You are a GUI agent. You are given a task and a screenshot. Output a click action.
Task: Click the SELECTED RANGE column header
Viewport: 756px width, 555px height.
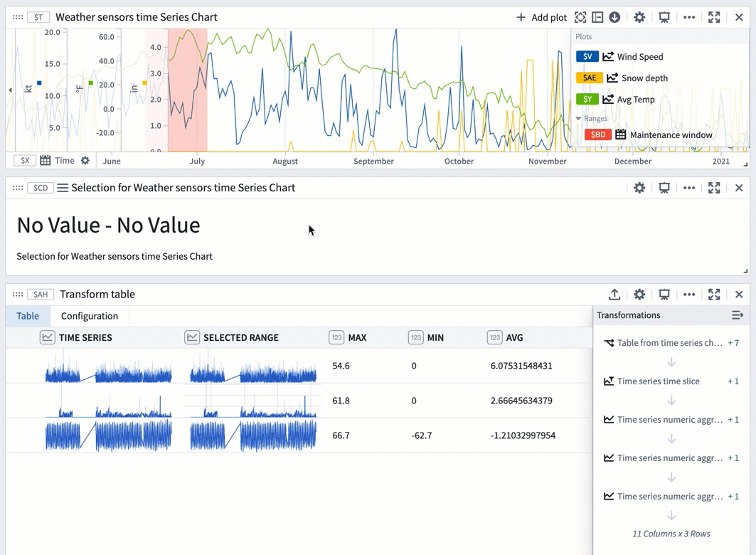240,337
